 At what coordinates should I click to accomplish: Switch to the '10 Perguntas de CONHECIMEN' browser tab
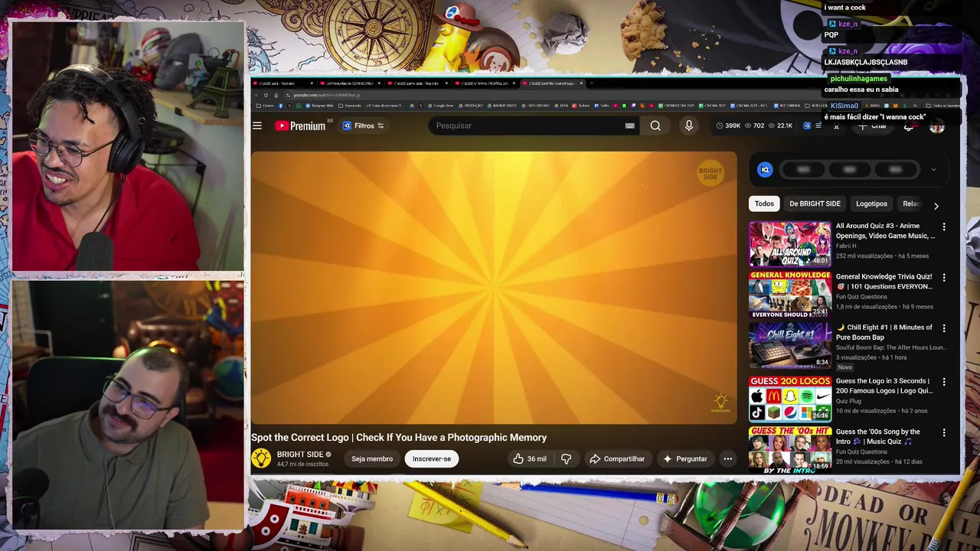[350, 83]
